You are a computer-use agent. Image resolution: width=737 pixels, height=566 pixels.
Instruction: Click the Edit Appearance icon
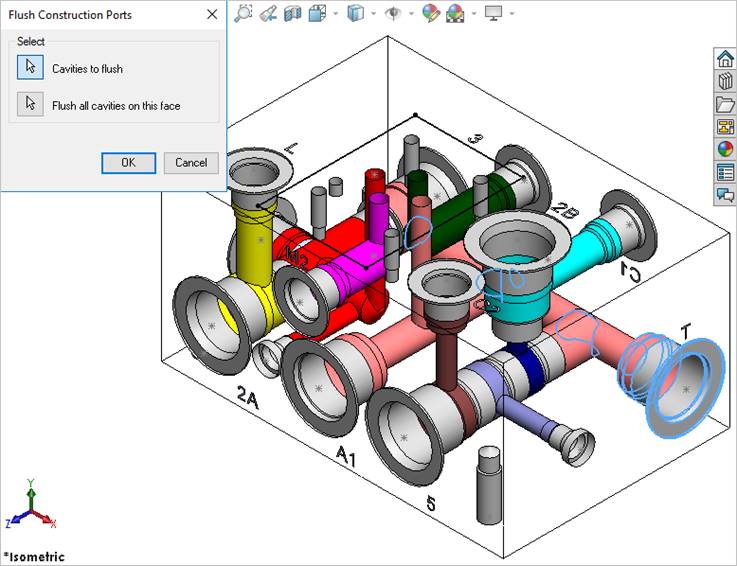pos(431,13)
